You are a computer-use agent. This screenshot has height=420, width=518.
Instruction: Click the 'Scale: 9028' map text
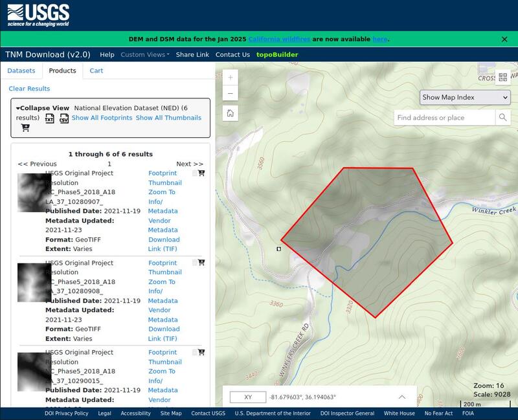[x=491, y=395]
